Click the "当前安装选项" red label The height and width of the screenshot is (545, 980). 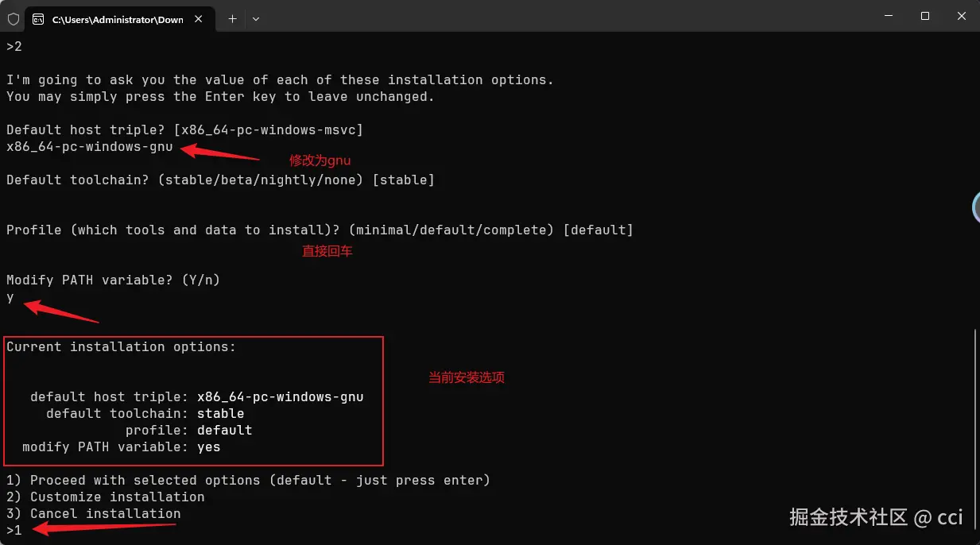click(467, 377)
